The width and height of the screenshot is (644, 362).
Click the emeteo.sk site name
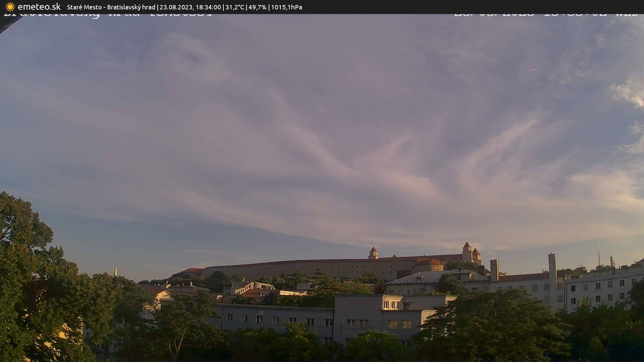click(x=39, y=7)
